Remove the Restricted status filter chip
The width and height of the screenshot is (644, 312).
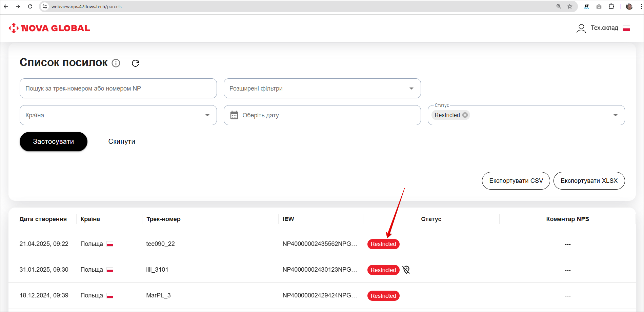pyautogui.click(x=465, y=115)
